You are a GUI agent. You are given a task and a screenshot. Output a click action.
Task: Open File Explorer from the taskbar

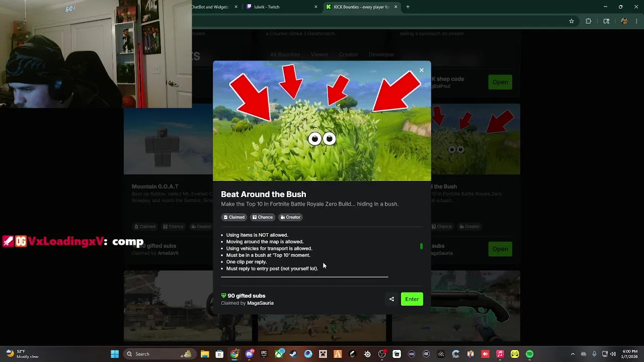[205, 354]
